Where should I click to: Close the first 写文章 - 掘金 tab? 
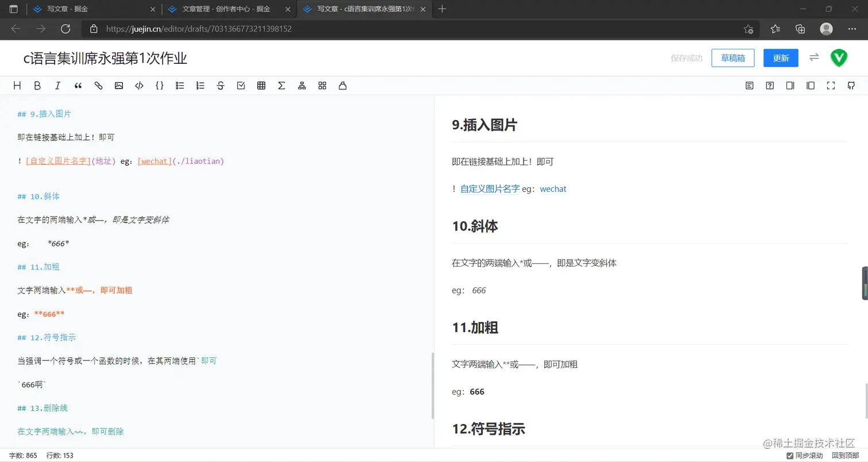(x=153, y=9)
